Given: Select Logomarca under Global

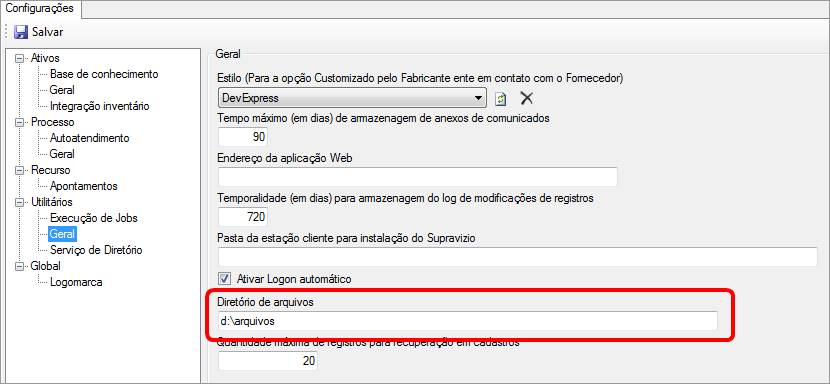Looking at the screenshot, I should pos(76,282).
